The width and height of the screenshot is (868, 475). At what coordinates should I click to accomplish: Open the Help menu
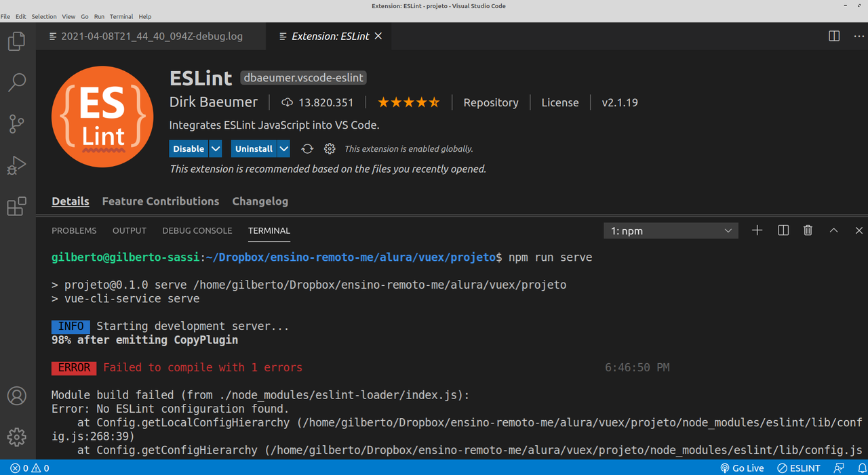[145, 16]
